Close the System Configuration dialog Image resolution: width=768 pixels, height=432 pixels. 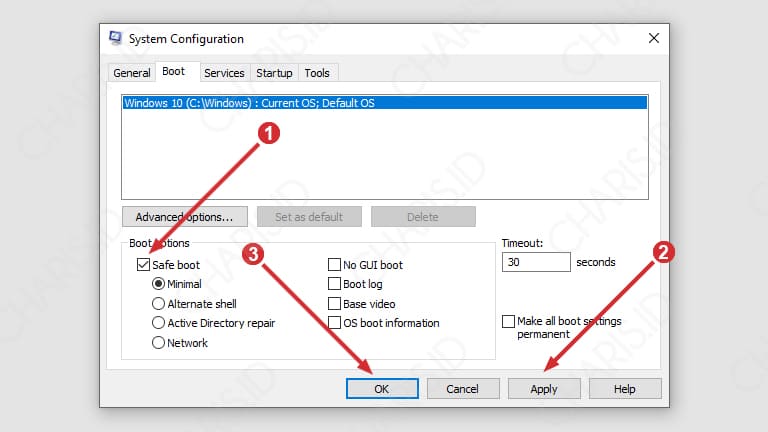pyautogui.click(x=653, y=38)
